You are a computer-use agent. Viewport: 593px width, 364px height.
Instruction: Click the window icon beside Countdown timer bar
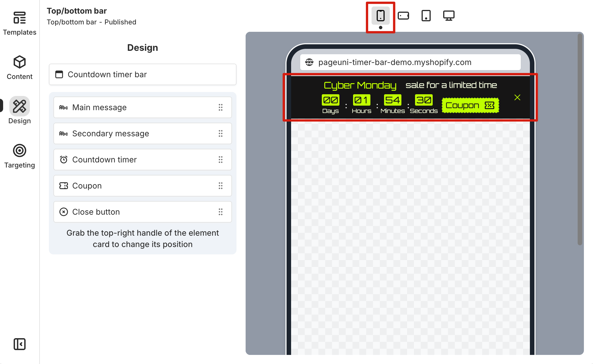(x=59, y=74)
